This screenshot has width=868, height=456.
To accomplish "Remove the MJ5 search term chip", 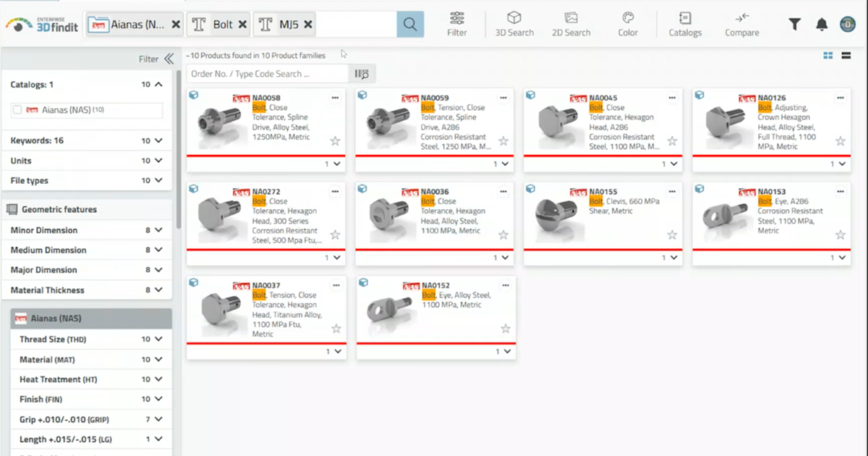I will (308, 25).
